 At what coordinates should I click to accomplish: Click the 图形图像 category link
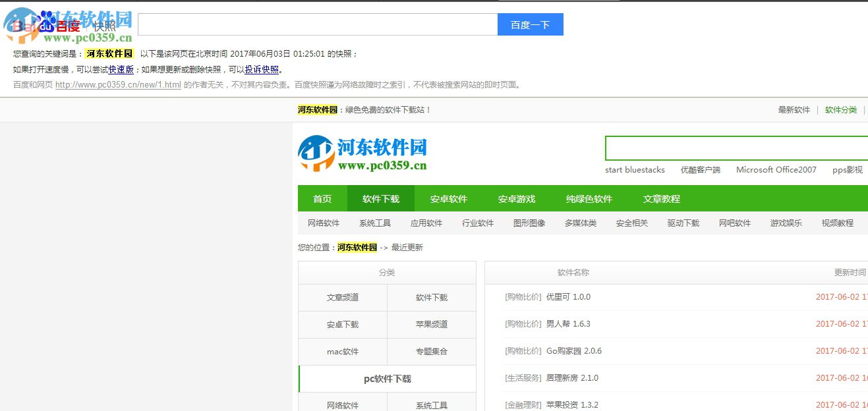coord(529,223)
